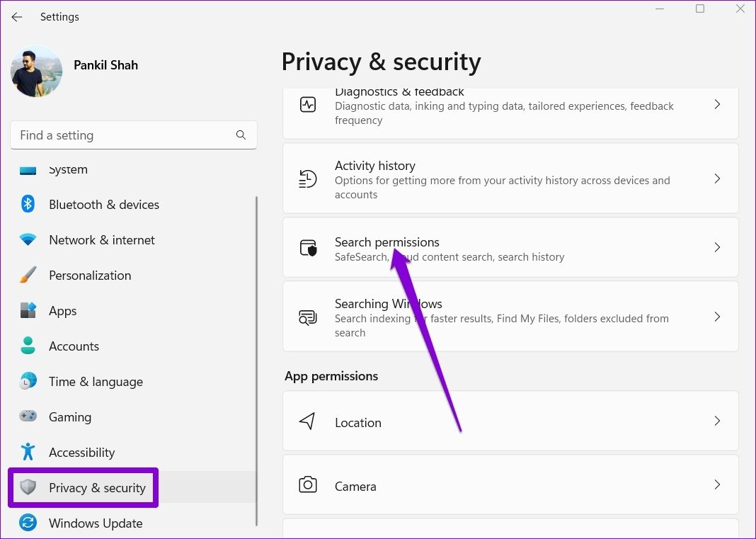The image size is (756, 539).
Task: Click the Find a setting search field
Action: pos(124,135)
